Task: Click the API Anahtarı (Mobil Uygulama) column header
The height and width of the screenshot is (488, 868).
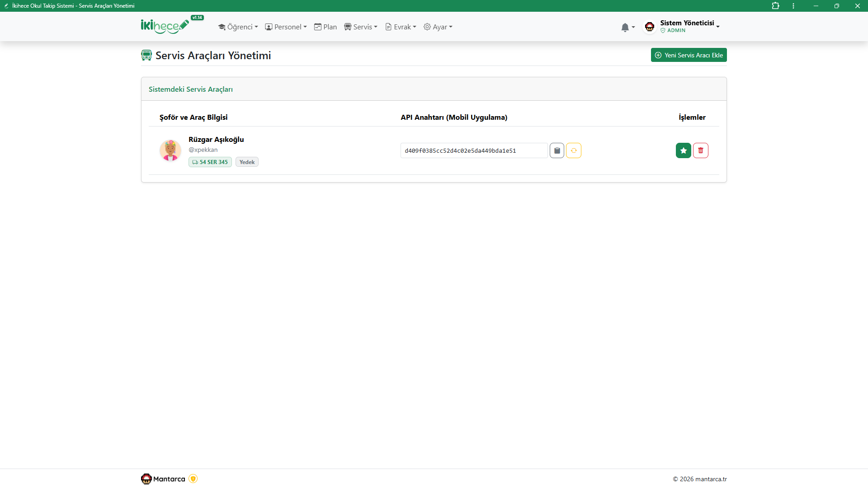Action: click(454, 117)
